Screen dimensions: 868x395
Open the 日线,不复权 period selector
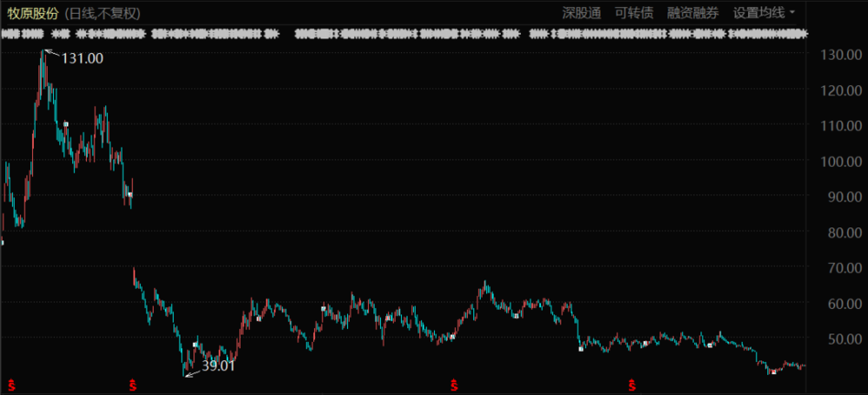102,13
